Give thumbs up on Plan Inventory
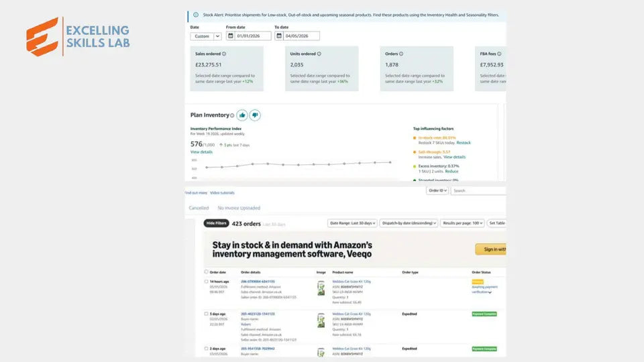This screenshot has width=644, height=362. point(242,115)
